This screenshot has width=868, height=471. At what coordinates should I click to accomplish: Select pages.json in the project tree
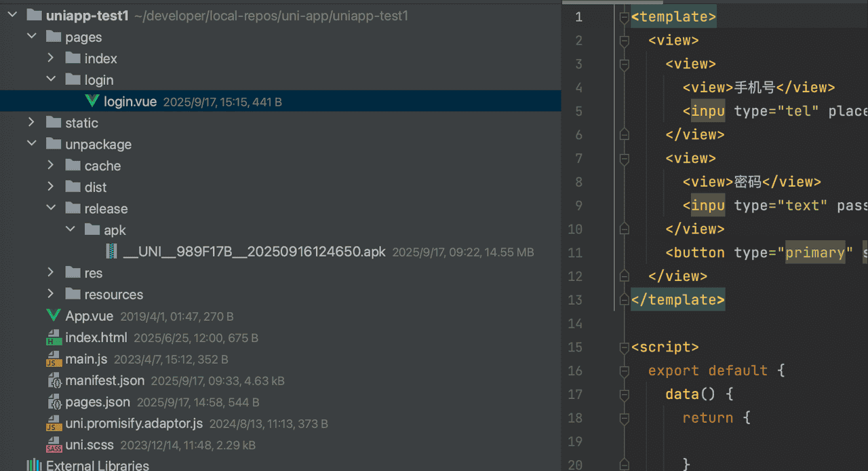pos(98,402)
